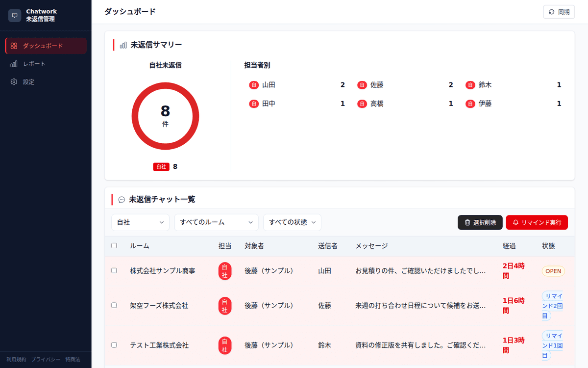Viewport: 588px width, 368px height.
Task: Click 自社 badge in 架空フーズ株式会社 row
Action: tap(224, 306)
